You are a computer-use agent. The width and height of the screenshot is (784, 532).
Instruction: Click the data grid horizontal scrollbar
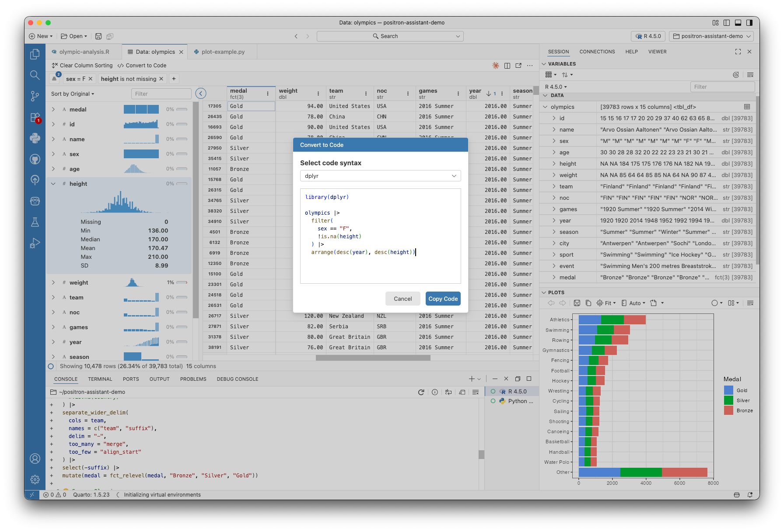[x=373, y=358]
